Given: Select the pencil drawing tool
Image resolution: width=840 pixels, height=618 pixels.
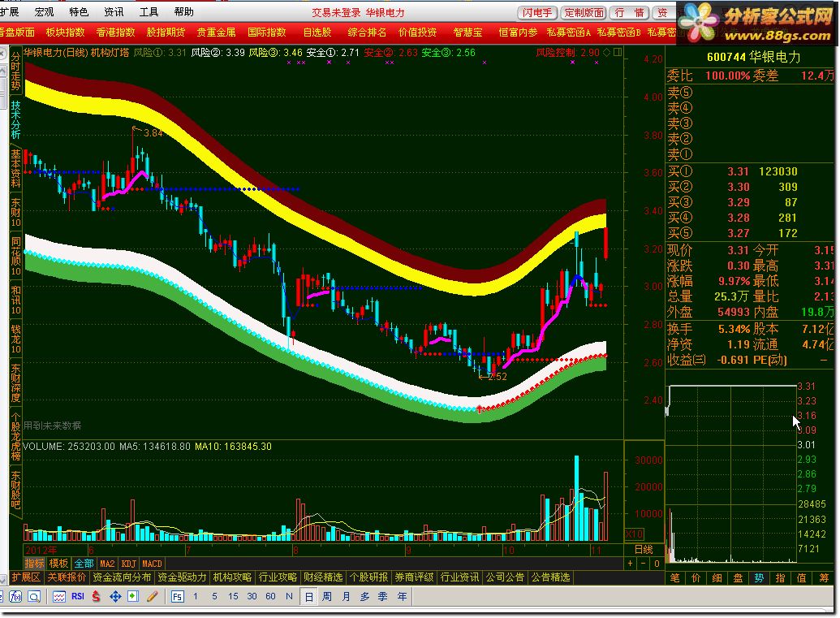Looking at the screenshot, I should point(152,597).
